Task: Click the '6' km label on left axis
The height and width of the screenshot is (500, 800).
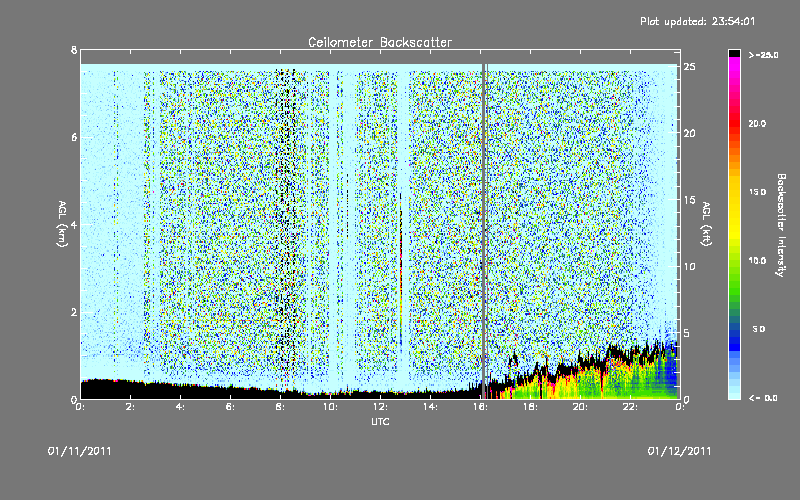Action: [x=74, y=137]
